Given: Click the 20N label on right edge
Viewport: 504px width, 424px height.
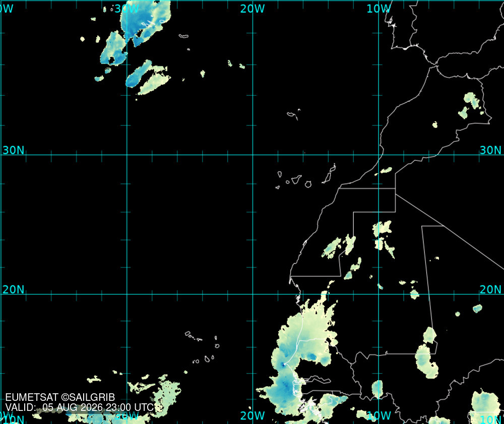Looking at the screenshot, I should 490,290.
